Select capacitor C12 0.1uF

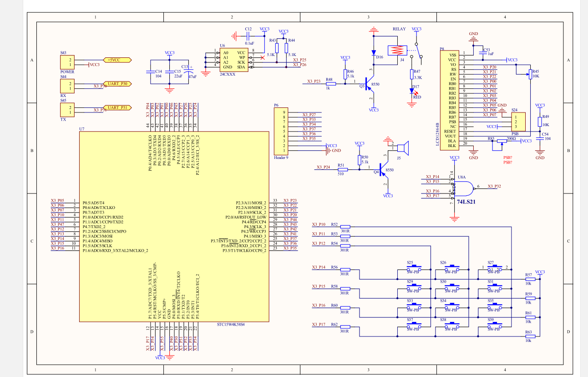(x=248, y=35)
